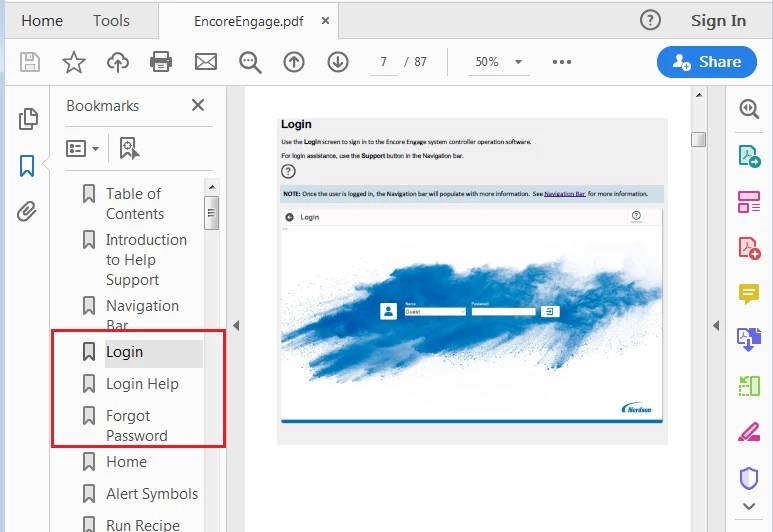This screenshot has height=532, width=773.
Task: Click document scrollbar thumb
Action: click(699, 140)
